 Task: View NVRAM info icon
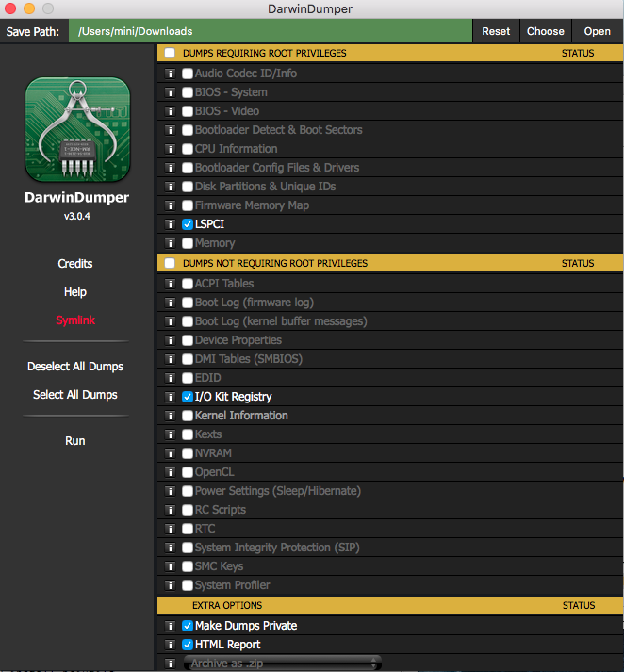(171, 453)
